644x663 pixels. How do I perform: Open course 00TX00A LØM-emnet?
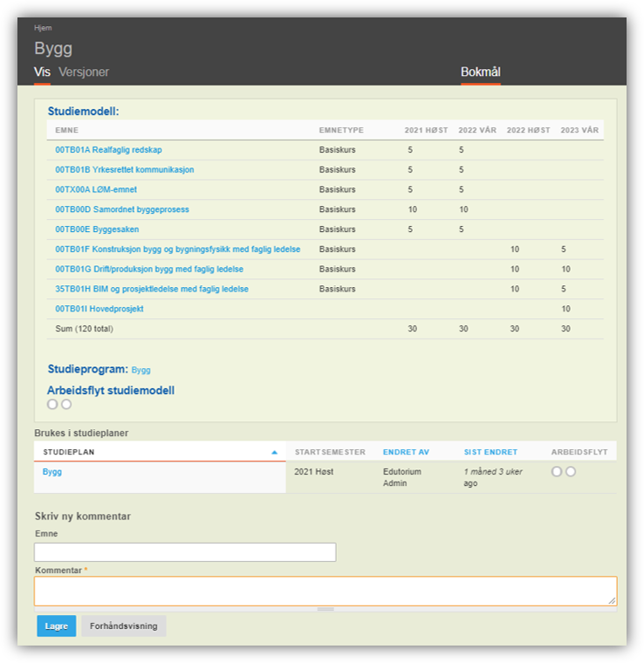click(x=96, y=189)
